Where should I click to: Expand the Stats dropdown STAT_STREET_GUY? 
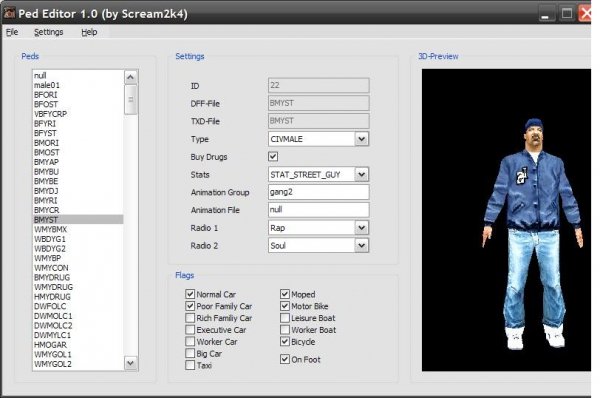[x=362, y=175]
